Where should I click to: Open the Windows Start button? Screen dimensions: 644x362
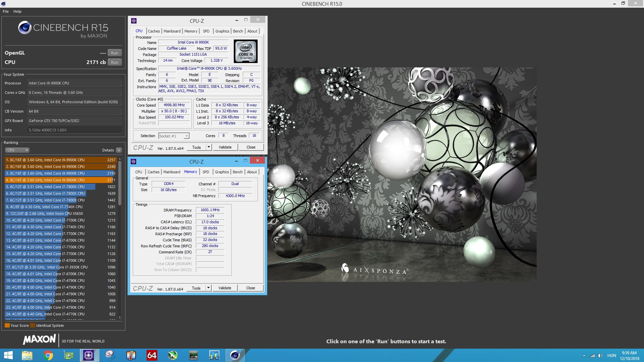pyautogui.click(x=8, y=355)
